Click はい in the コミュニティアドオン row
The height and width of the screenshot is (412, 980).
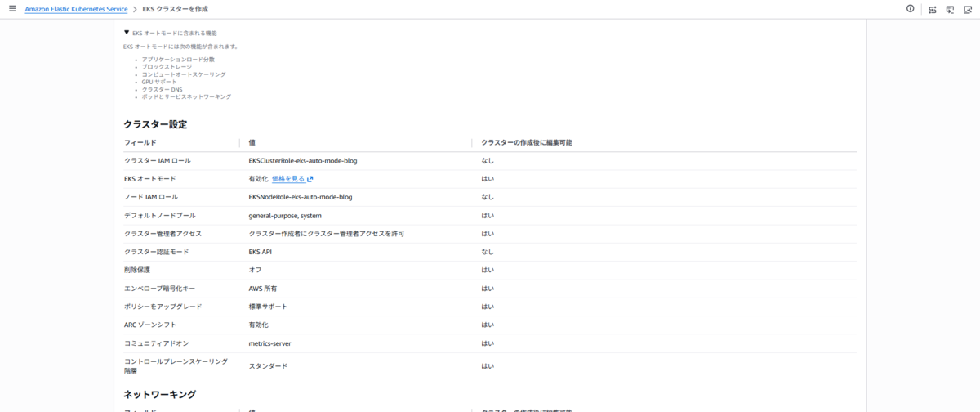coord(488,343)
